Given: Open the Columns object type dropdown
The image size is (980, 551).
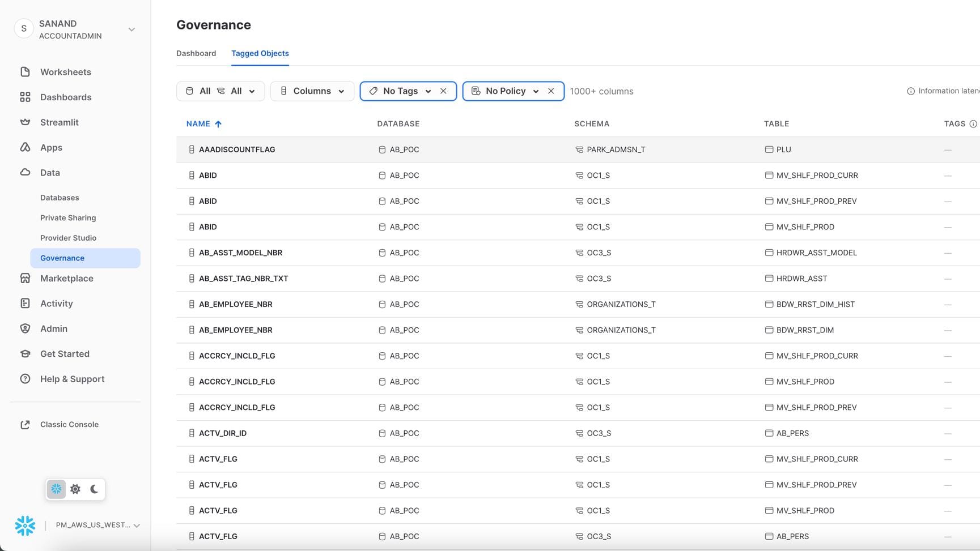Looking at the screenshot, I should [312, 91].
